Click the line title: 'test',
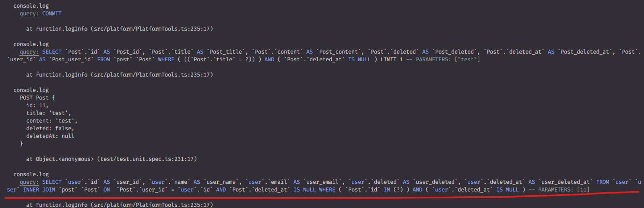 (49, 113)
